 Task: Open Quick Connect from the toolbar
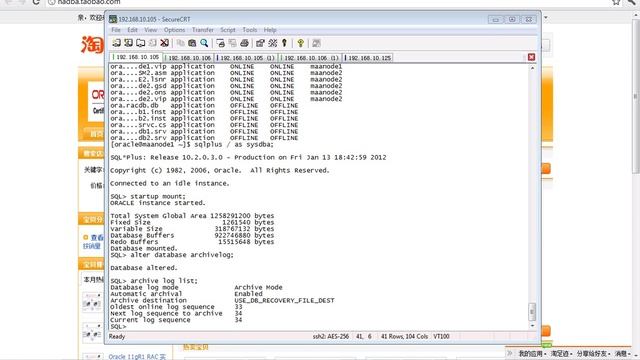129,43
